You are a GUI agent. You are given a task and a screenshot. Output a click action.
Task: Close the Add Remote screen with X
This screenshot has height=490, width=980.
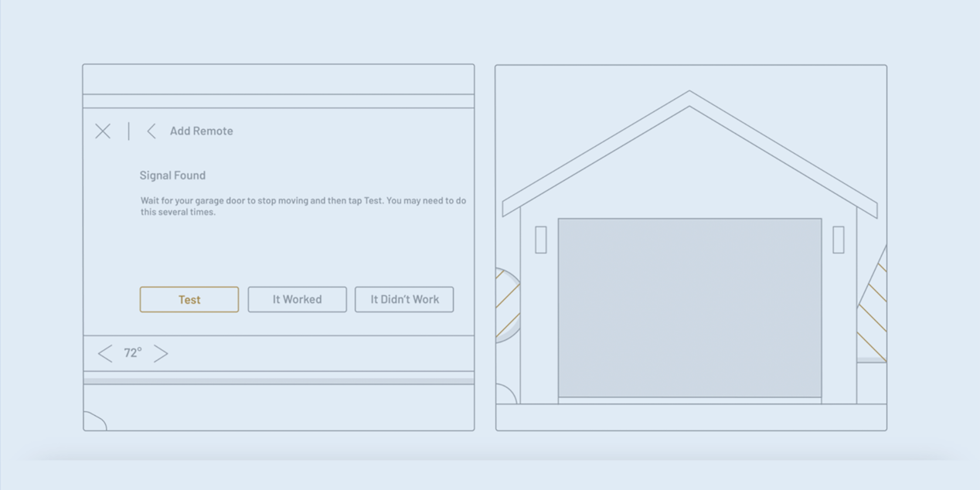point(103,131)
